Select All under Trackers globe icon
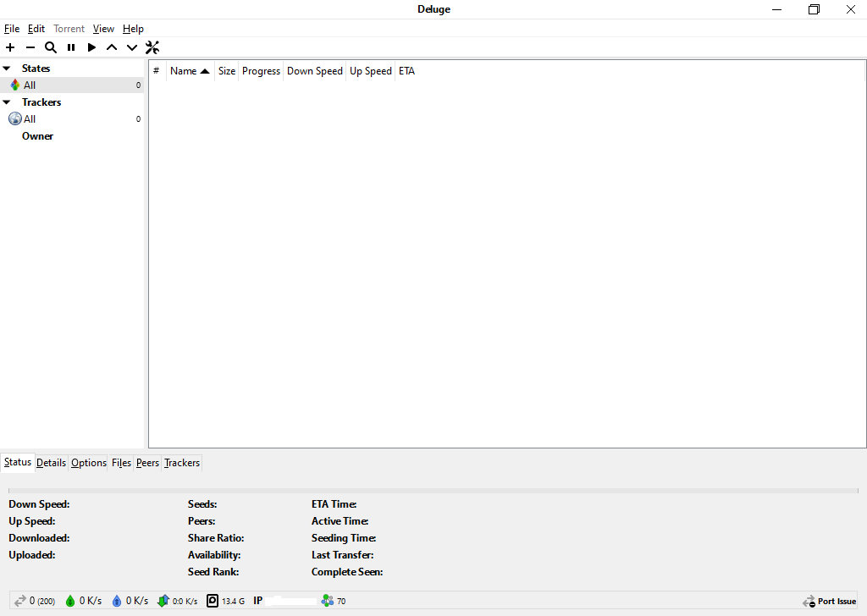867x616 pixels. [15, 118]
